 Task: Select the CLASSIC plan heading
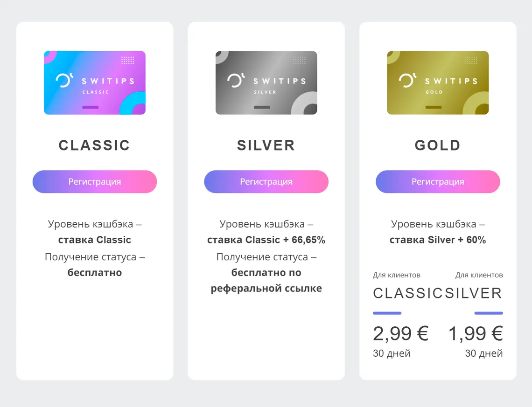coord(94,145)
